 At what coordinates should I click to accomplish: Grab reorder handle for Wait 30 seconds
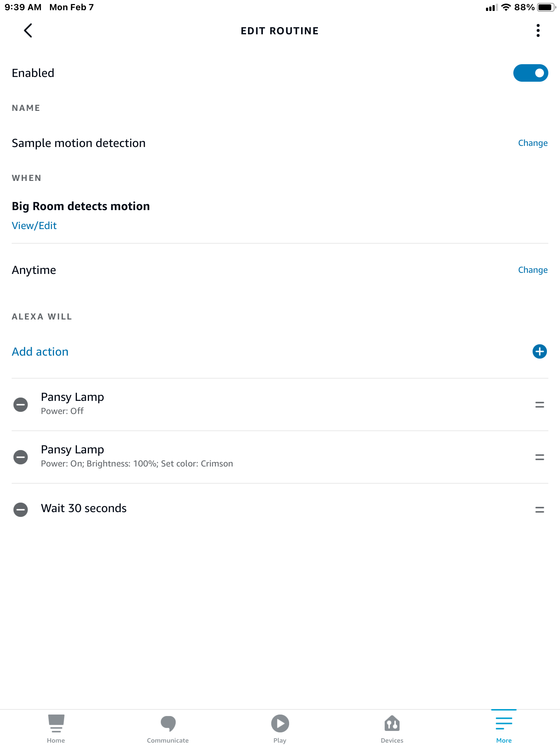(540, 510)
